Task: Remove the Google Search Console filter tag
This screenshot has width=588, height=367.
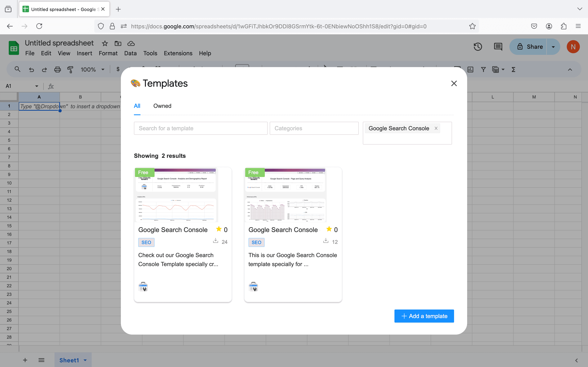Action: 436,128
